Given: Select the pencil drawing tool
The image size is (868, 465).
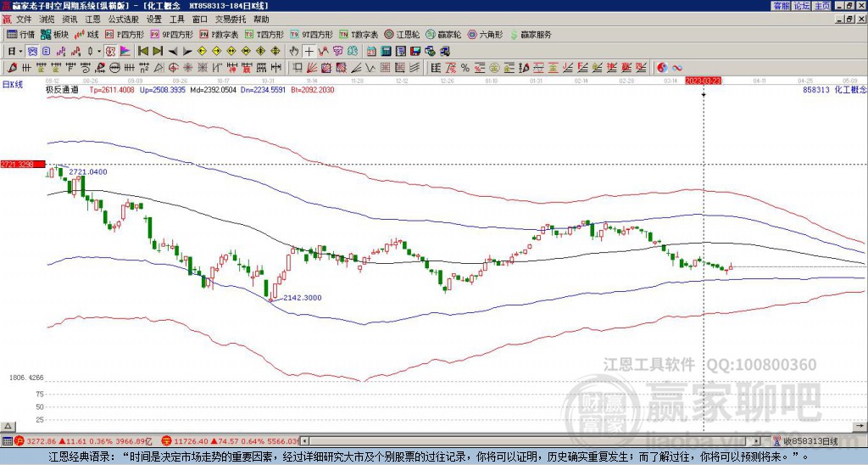Looking at the screenshot, I should [x=12, y=68].
